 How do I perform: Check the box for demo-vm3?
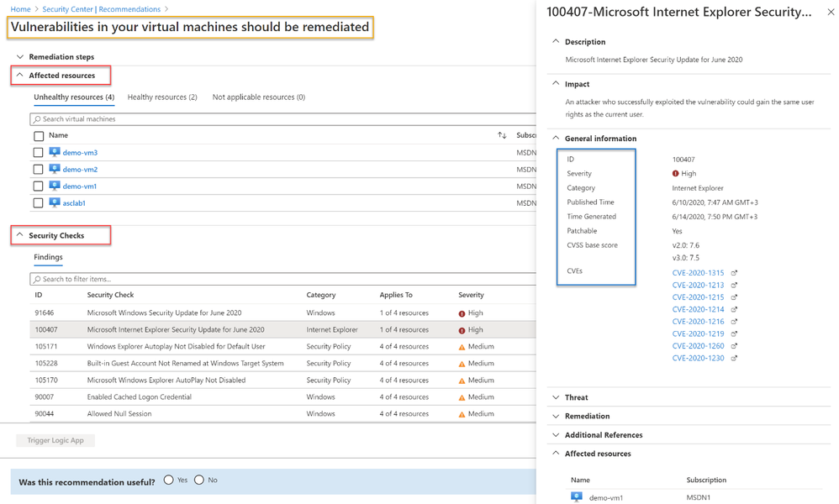click(x=38, y=152)
